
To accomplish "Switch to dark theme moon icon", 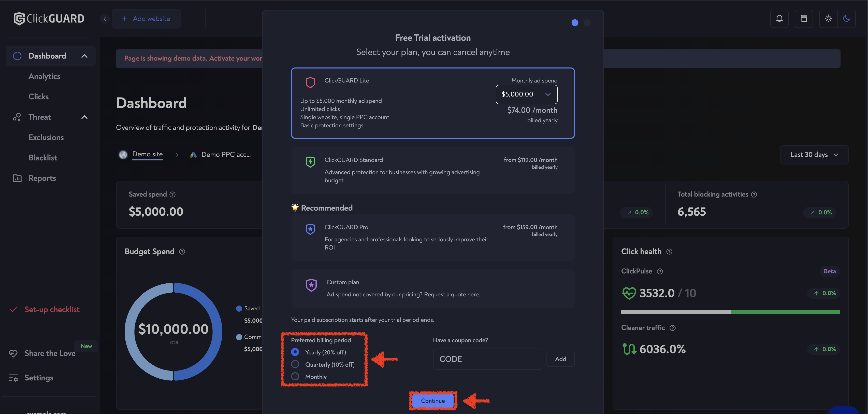I will click(846, 19).
